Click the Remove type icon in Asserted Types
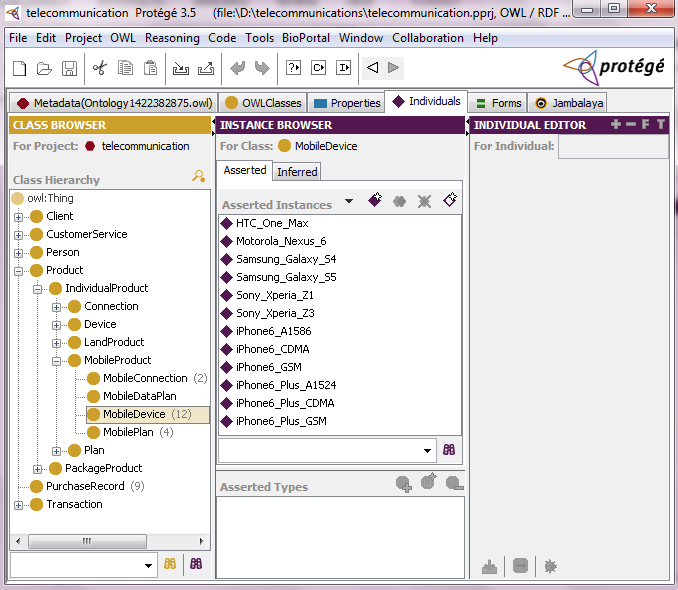Image resolution: width=678 pixels, height=590 pixels. [x=454, y=483]
